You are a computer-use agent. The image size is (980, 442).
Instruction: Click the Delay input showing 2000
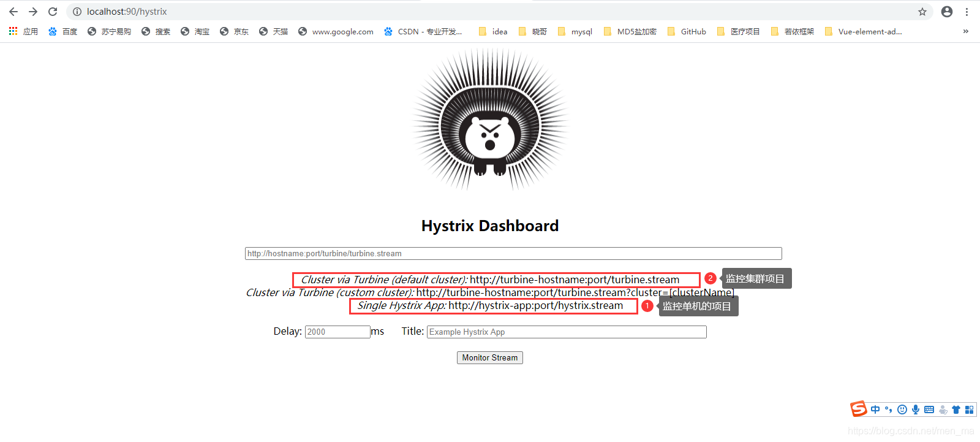[x=337, y=332]
